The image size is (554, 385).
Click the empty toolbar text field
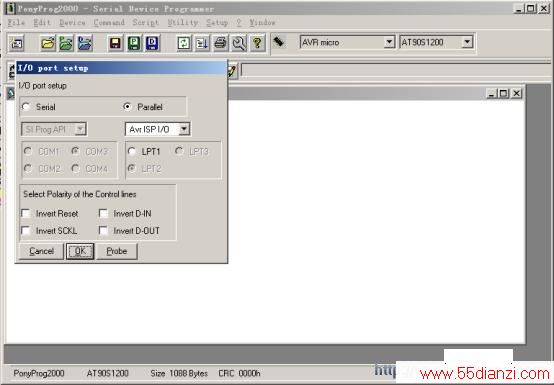tap(396, 71)
